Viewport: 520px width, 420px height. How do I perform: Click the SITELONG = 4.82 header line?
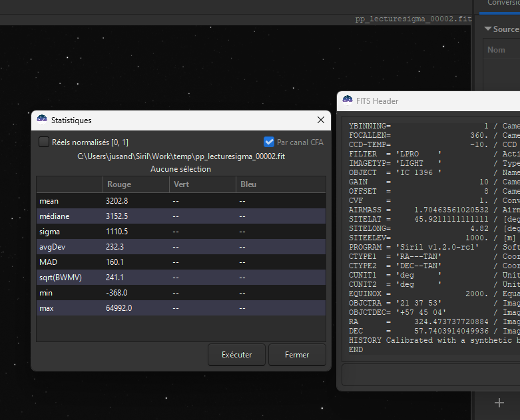point(434,228)
